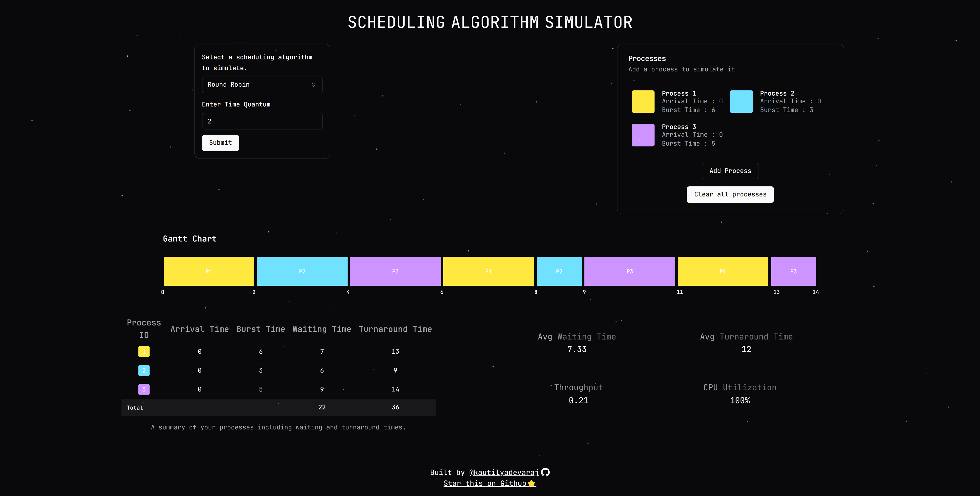Click the star emoji next to Github link
Viewport: 980px width, 496px height.
[531, 483]
